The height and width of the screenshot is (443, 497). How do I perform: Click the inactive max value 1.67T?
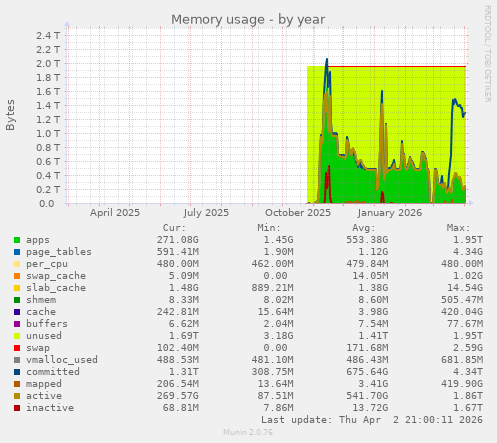point(468,408)
